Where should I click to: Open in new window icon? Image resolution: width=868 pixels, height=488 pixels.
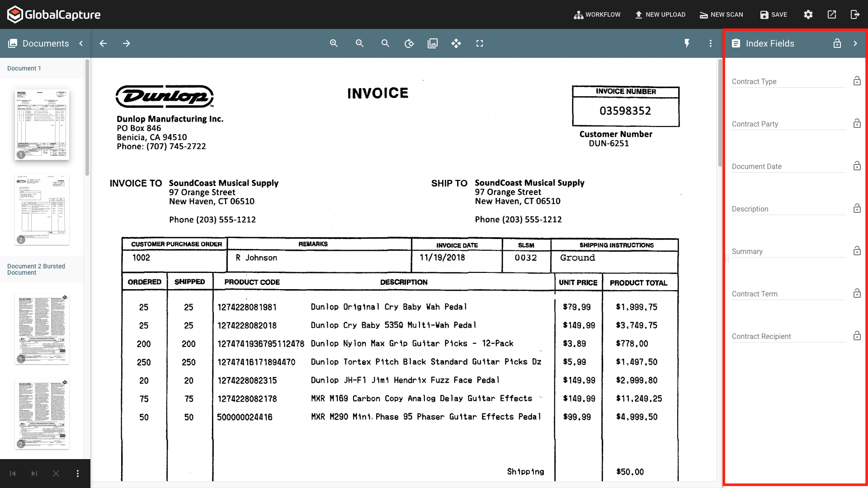(832, 14)
